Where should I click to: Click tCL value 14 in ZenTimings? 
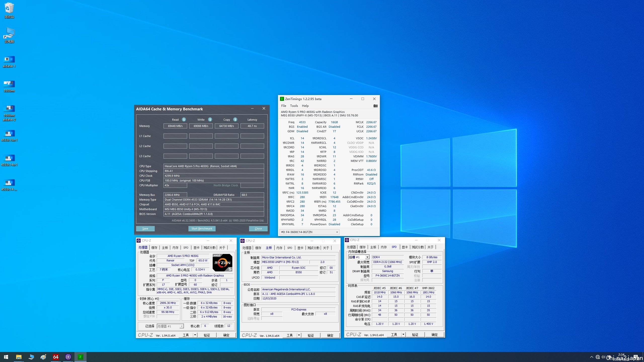click(x=302, y=138)
